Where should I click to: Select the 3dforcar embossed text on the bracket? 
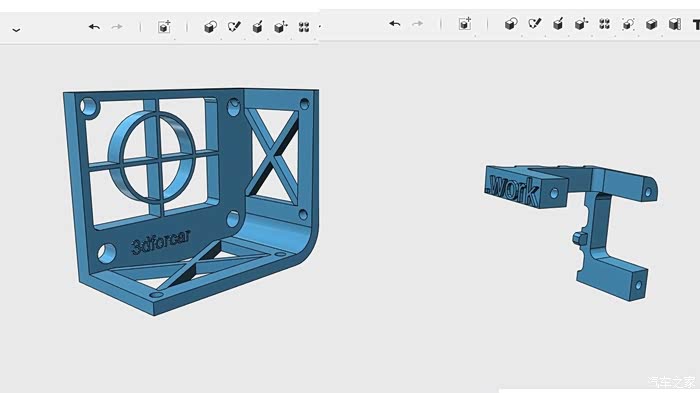click(x=161, y=242)
